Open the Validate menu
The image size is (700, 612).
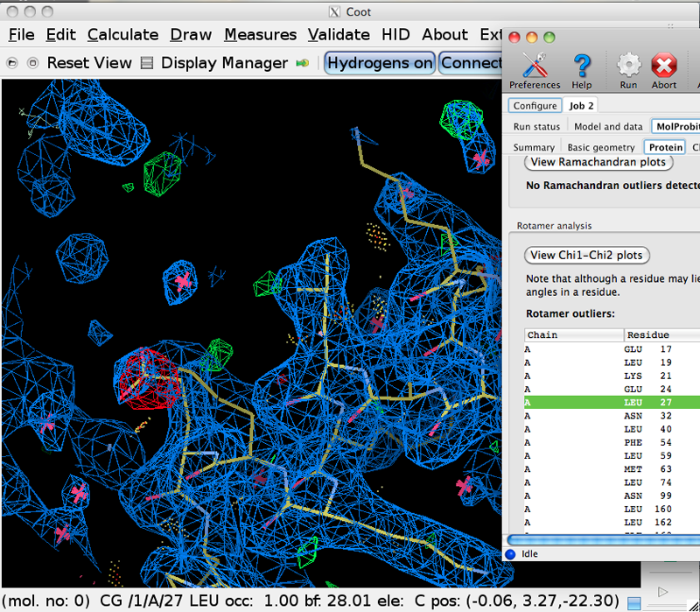point(338,35)
